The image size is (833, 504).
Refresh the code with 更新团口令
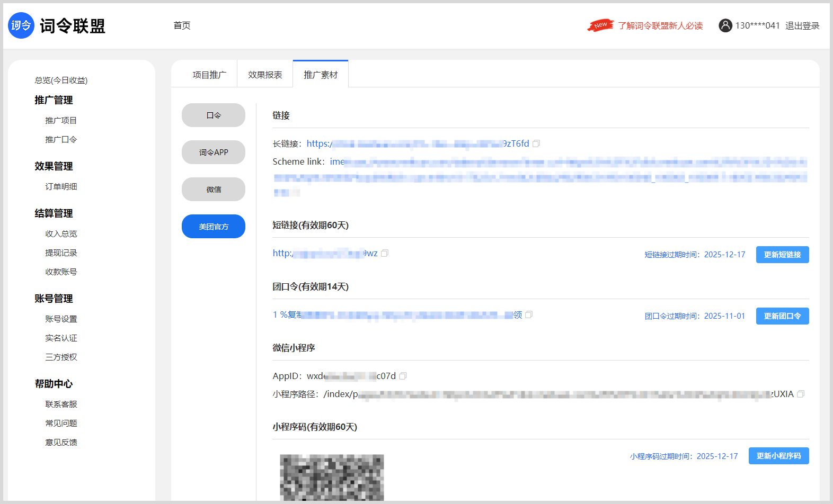tap(782, 316)
